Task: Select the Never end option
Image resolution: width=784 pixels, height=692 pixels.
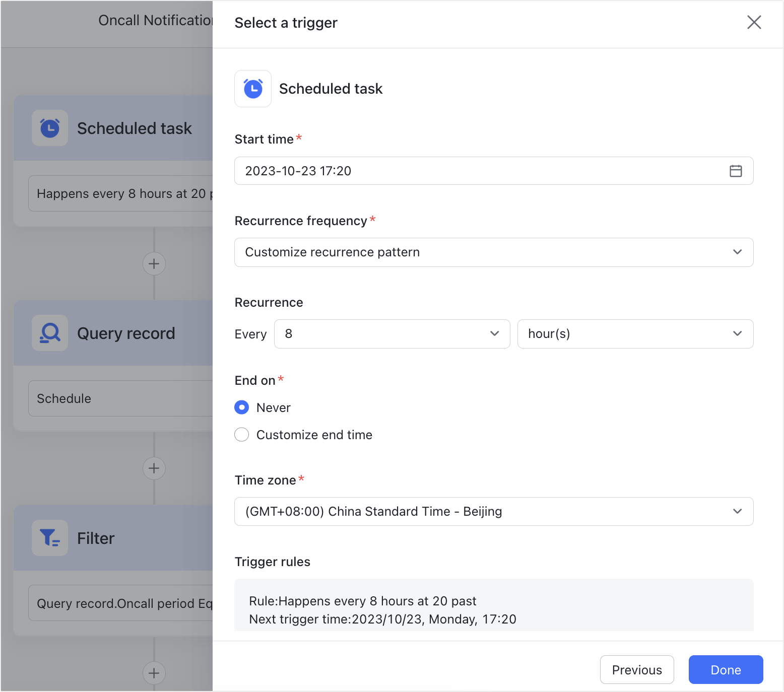Action: tap(242, 407)
